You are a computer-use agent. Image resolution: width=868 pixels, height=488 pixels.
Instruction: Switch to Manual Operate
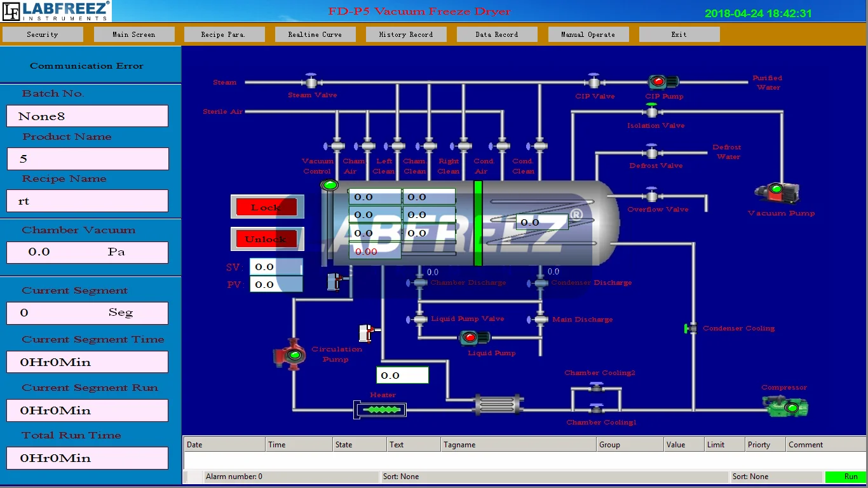click(588, 34)
